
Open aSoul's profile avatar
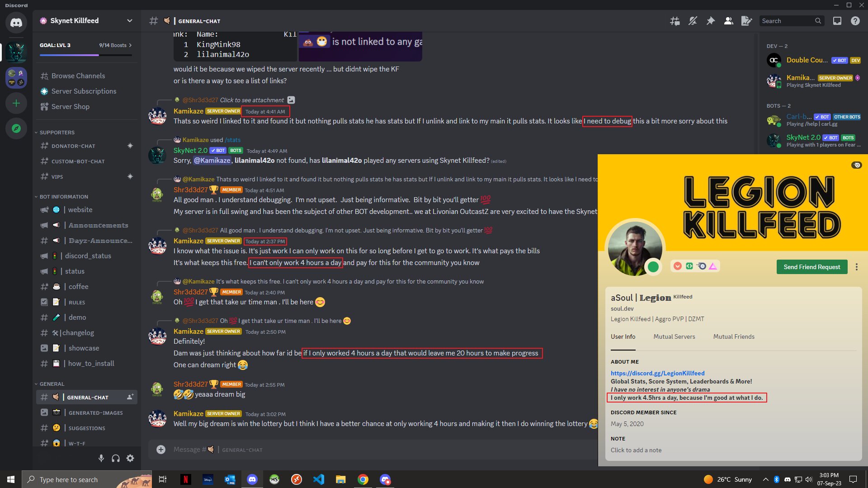tap(635, 248)
